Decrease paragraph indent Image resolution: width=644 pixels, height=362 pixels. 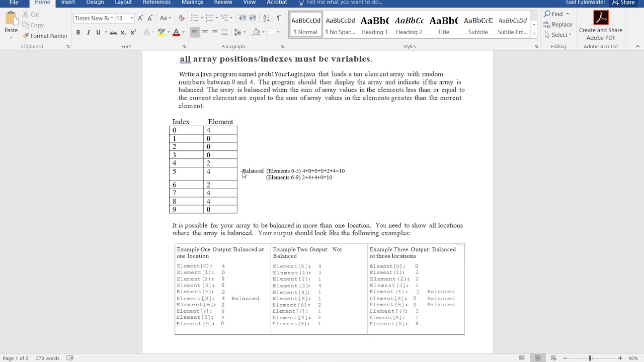click(x=243, y=18)
